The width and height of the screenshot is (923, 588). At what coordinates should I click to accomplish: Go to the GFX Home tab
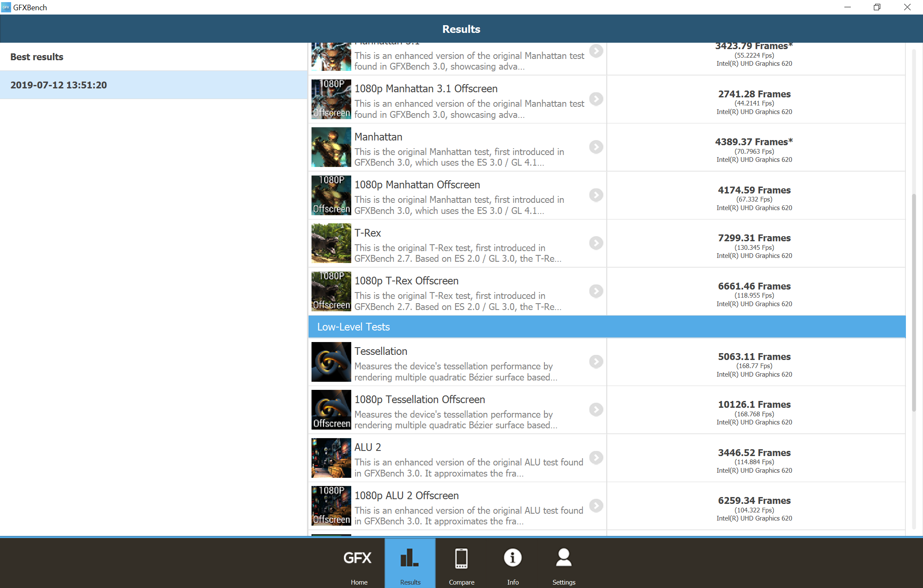(x=359, y=564)
